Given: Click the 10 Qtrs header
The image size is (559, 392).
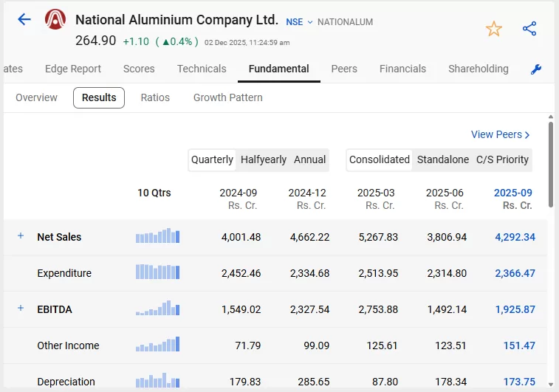Looking at the screenshot, I should click(x=154, y=193).
